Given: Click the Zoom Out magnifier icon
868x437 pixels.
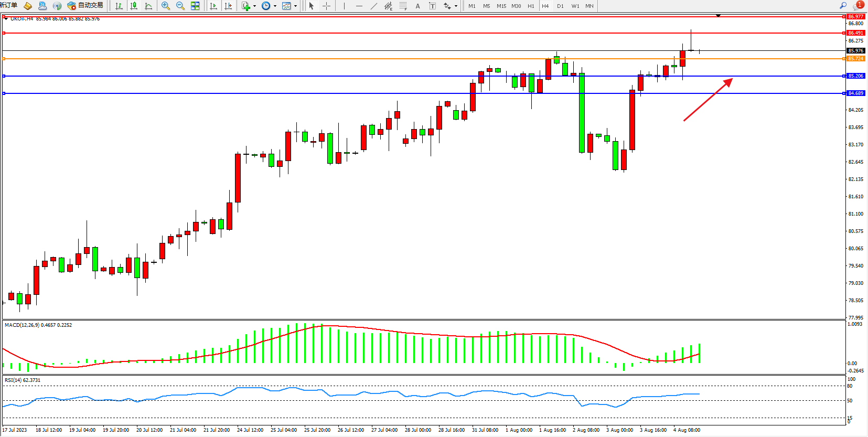Looking at the screenshot, I should 180,6.
